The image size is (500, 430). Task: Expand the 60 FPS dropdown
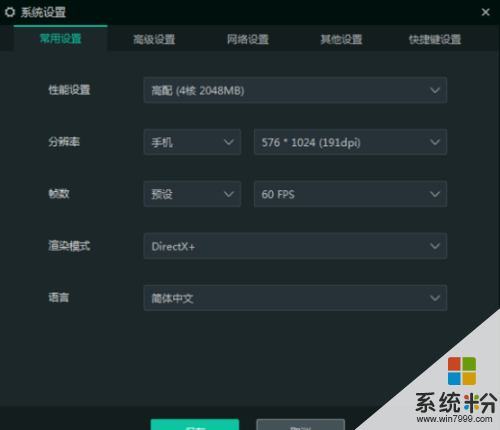350,194
